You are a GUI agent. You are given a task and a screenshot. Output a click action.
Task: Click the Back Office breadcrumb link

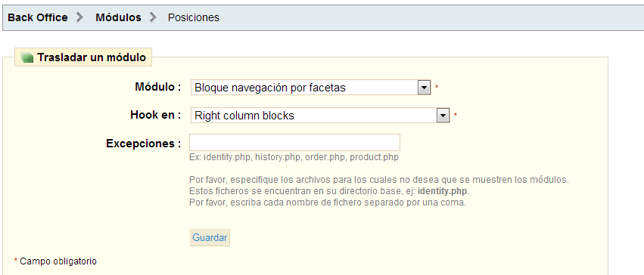pos(37,17)
